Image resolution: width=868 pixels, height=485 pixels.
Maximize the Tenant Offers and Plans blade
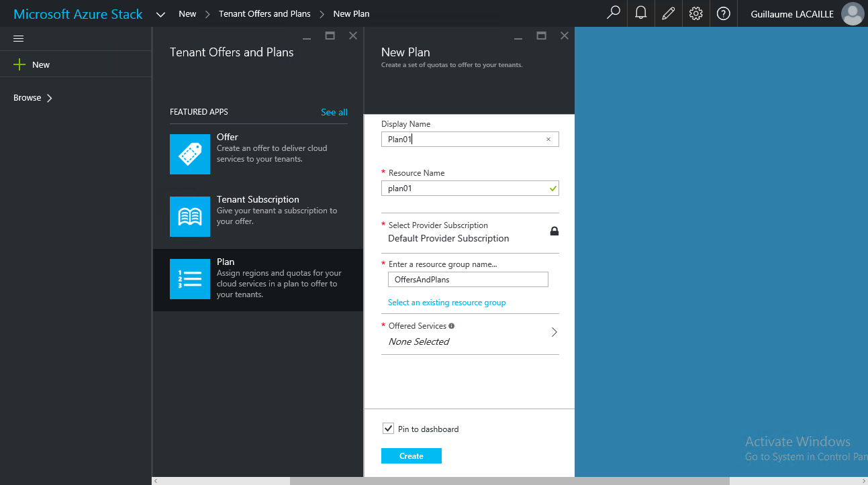330,36
